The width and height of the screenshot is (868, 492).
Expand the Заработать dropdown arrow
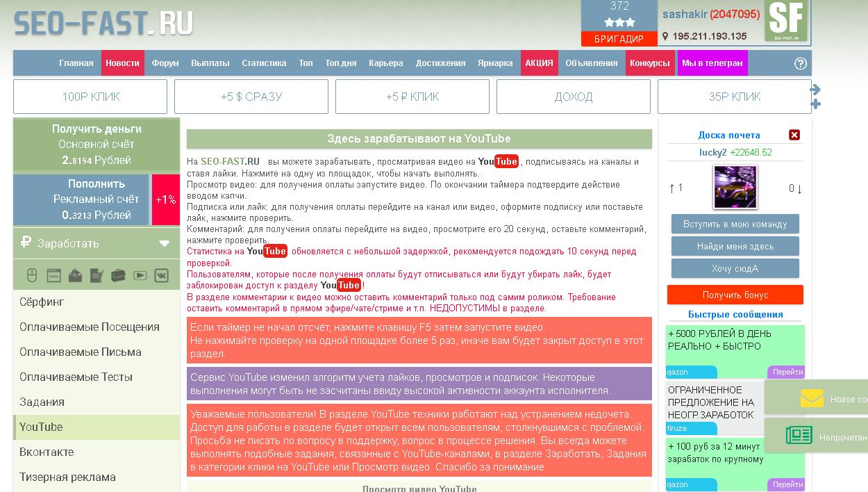pyautogui.click(x=165, y=243)
